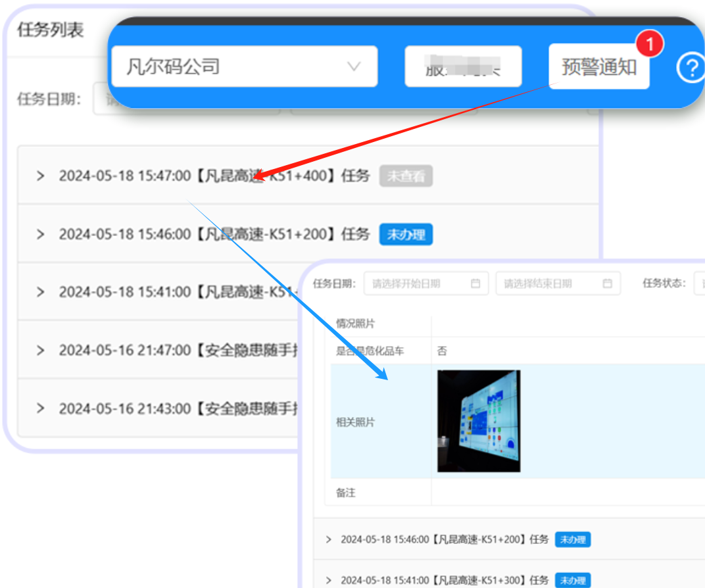Open the circular help icon

pos(691,68)
